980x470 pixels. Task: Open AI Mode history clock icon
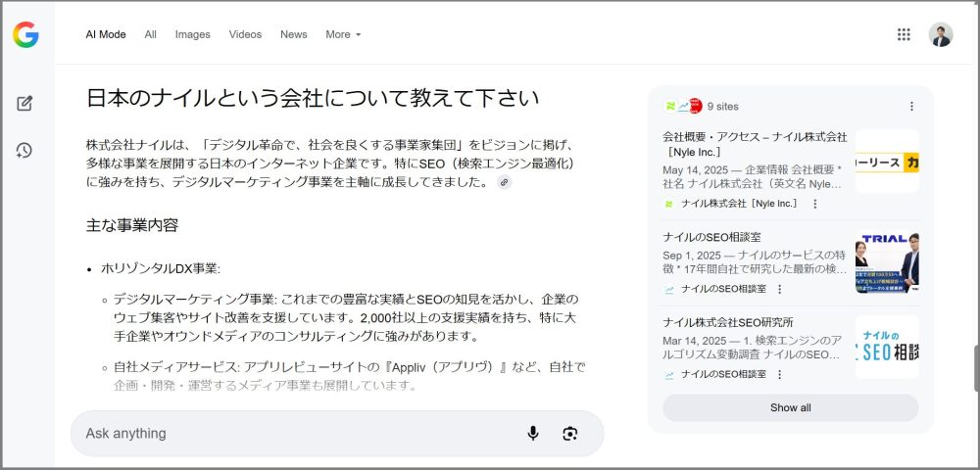coord(24,151)
